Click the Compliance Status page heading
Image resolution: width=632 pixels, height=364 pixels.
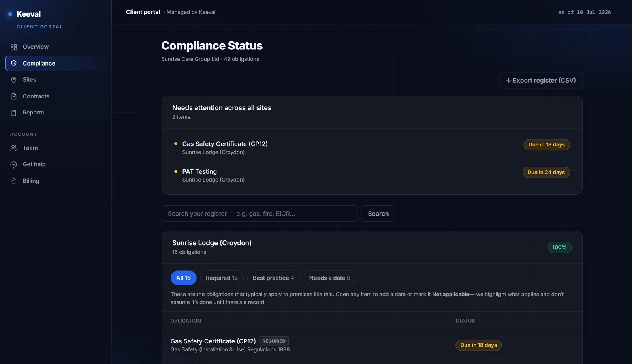(x=212, y=46)
